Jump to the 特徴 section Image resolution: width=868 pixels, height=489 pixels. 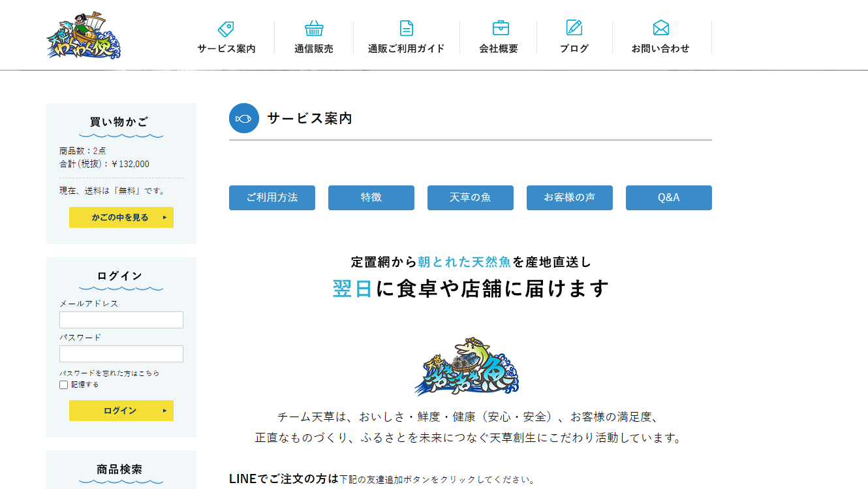(x=371, y=198)
